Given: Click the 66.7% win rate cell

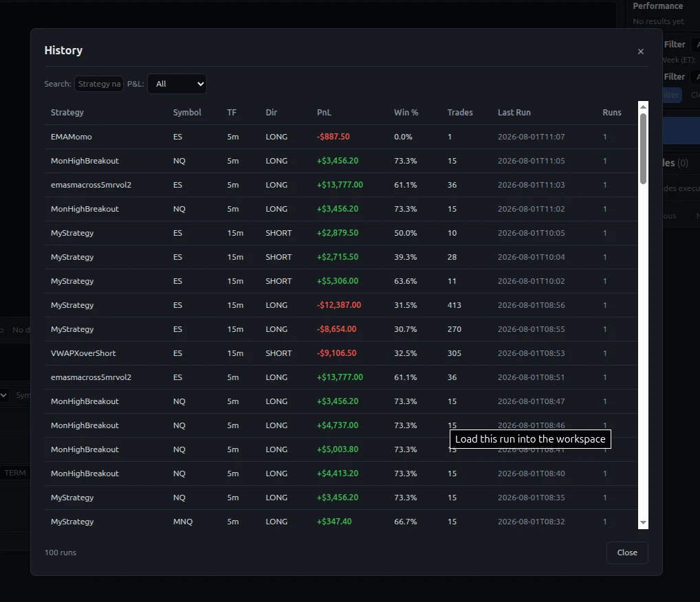Looking at the screenshot, I should click(x=406, y=522).
